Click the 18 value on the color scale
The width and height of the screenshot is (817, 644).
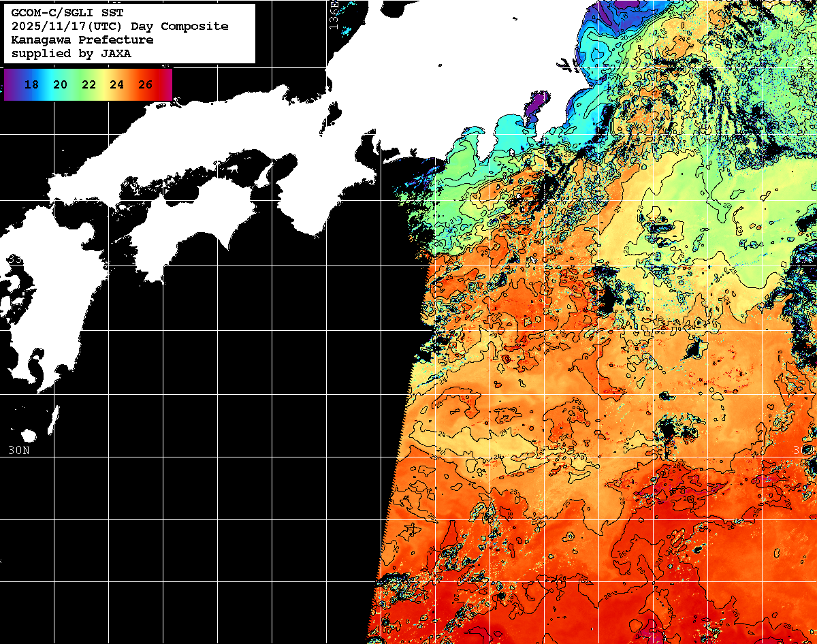pos(31,85)
